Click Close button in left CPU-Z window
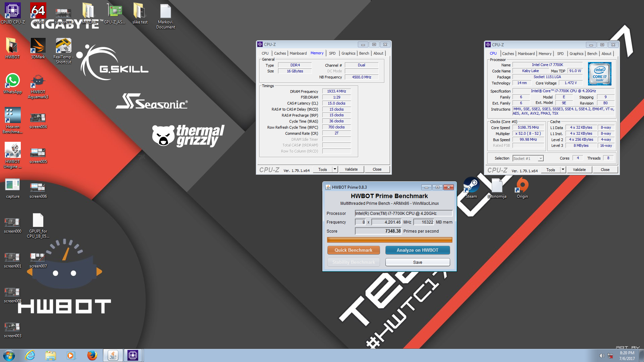Image resolution: width=644 pixels, height=362 pixels. click(377, 169)
